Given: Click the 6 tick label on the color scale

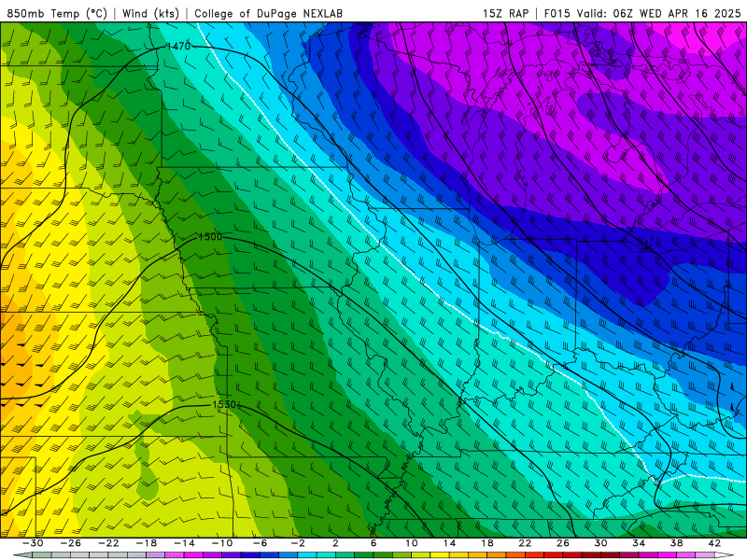Looking at the screenshot, I should click(x=373, y=543).
